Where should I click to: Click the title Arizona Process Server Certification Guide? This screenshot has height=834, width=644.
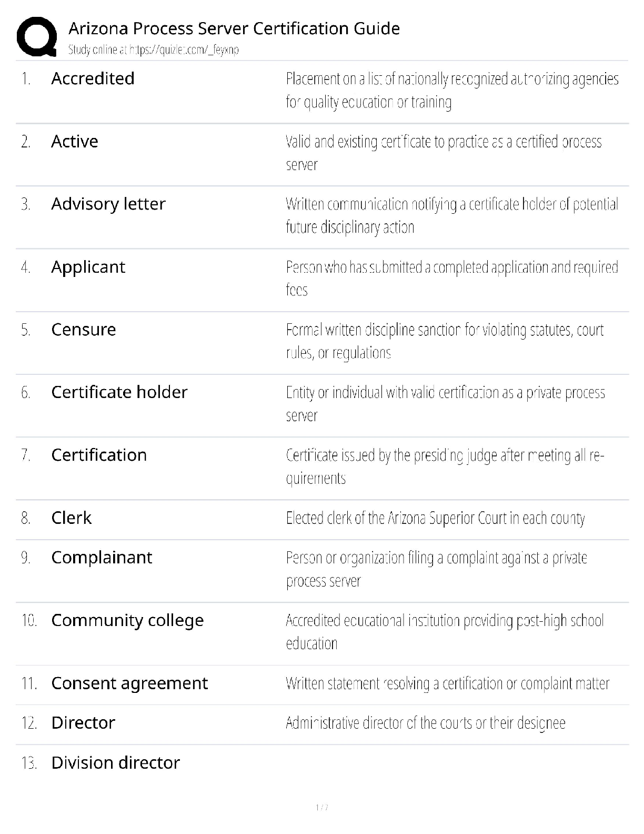[234, 28]
